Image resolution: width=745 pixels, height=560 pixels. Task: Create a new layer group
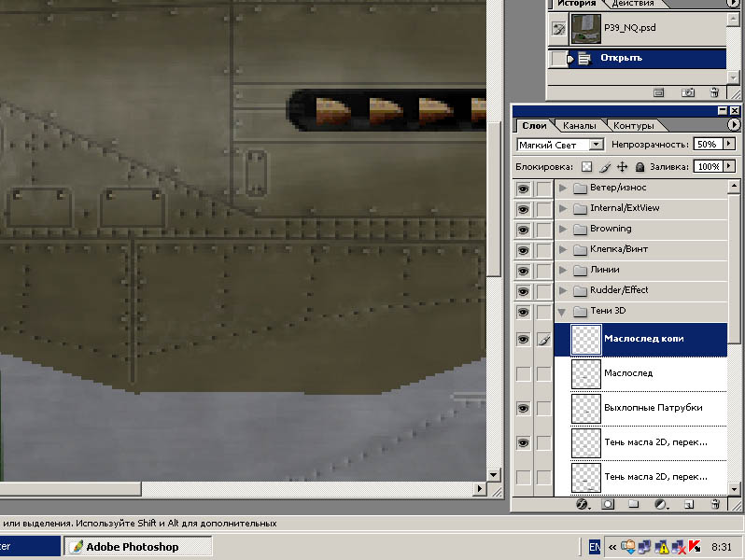click(x=634, y=504)
